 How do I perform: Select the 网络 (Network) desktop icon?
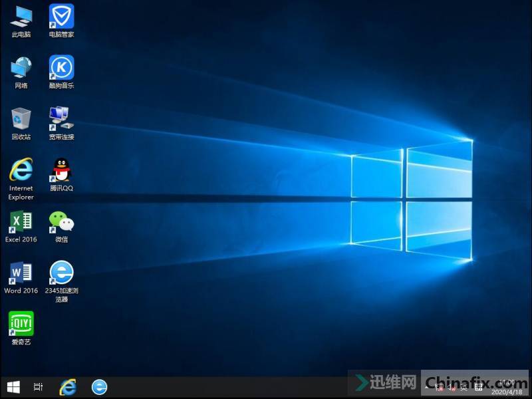[21, 72]
